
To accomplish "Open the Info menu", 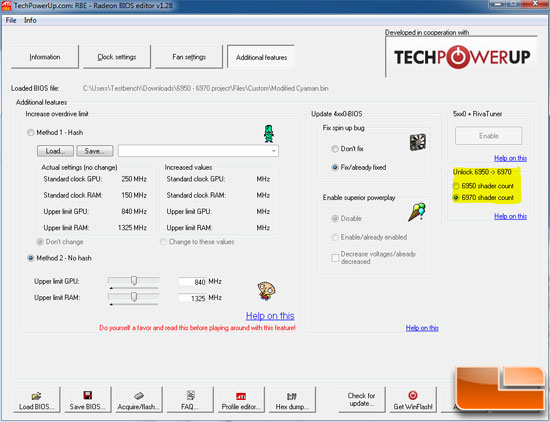I will pos(30,20).
